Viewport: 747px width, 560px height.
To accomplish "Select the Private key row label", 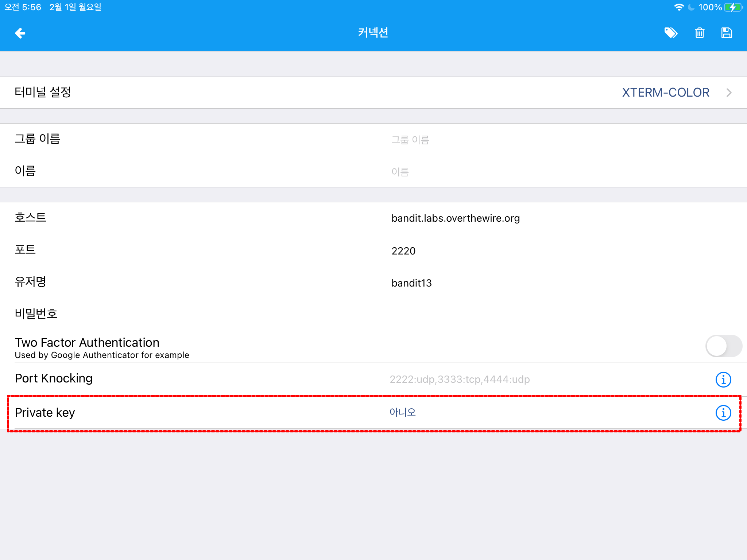I will click(45, 413).
